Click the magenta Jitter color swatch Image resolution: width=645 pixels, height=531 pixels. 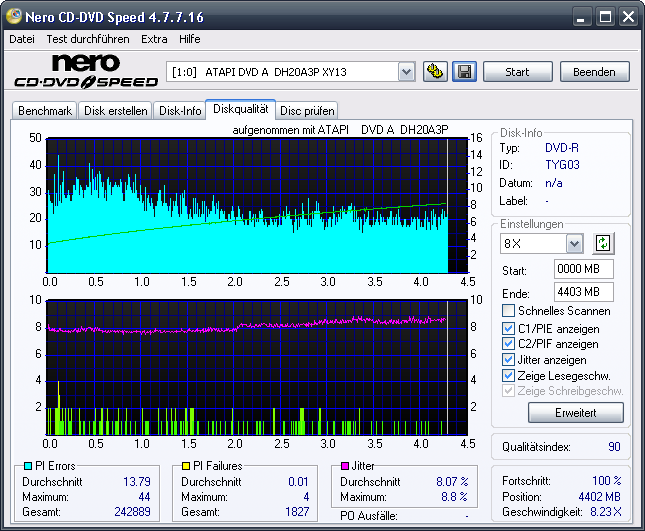[x=345, y=466]
